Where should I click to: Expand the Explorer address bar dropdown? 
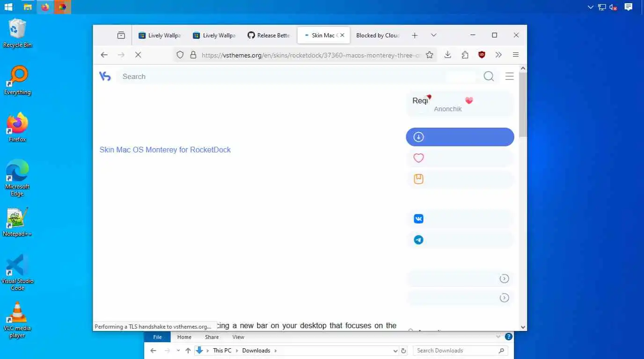tap(395, 351)
